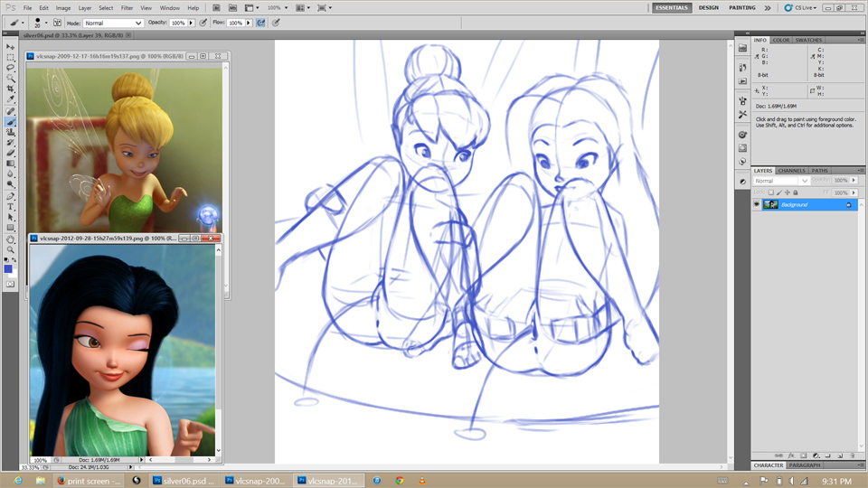Open the Image menu
Image resolution: width=868 pixels, height=488 pixels.
pos(63,8)
